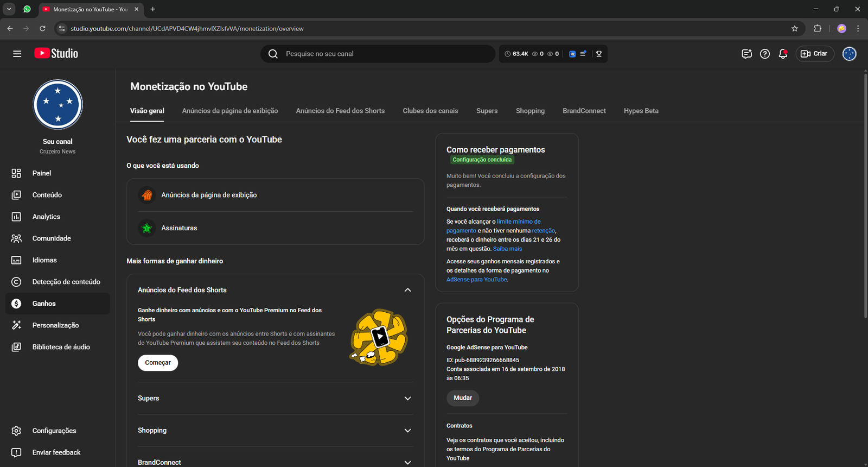The image size is (868, 467).
Task: Switch to the Clubes dos canais tab
Action: [430, 111]
